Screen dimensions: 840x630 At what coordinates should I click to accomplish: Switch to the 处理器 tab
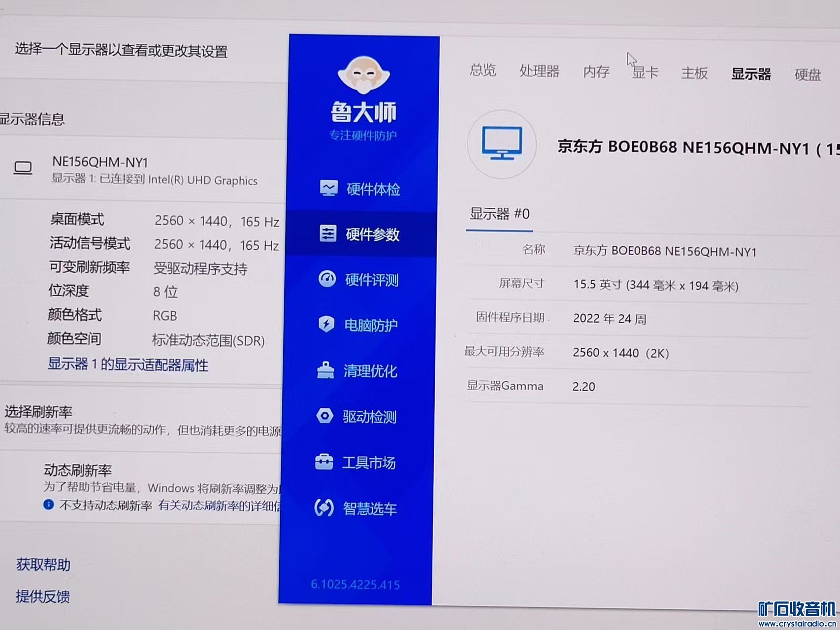point(540,71)
